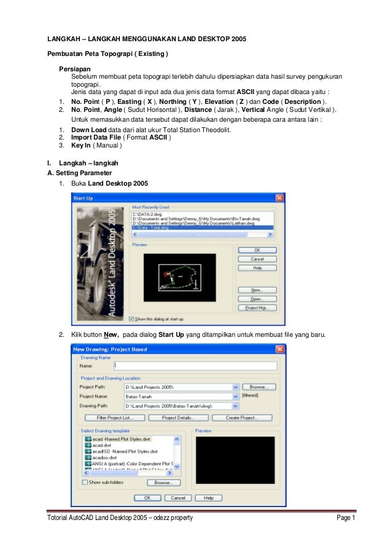Viewport: 392px width, 555px height.
Task: Click template list scroll up arrow
Action: (x=177, y=439)
